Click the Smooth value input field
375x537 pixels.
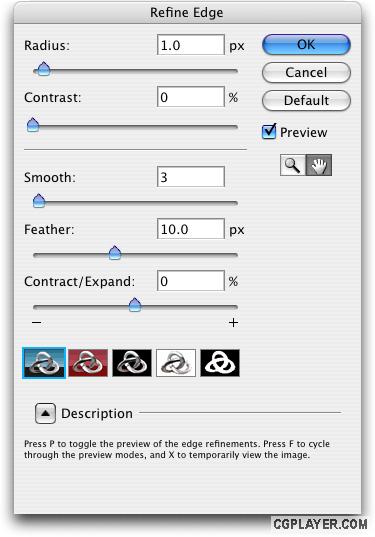click(x=191, y=177)
